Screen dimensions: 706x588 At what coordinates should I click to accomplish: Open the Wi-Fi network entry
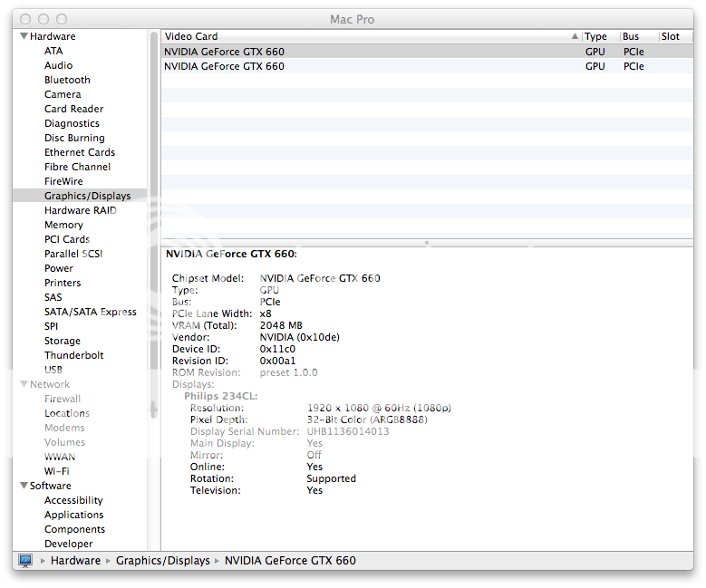[56, 471]
